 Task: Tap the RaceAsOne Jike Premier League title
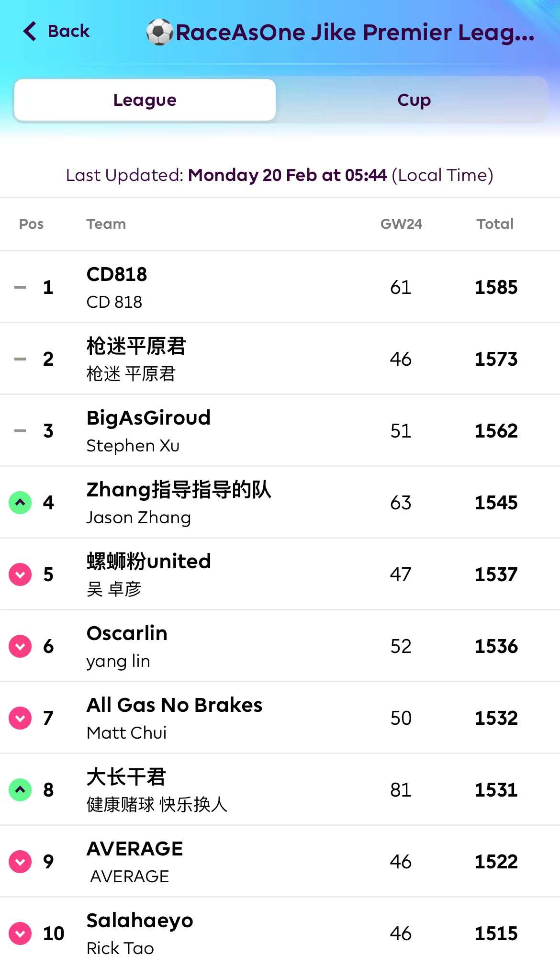[355, 33]
